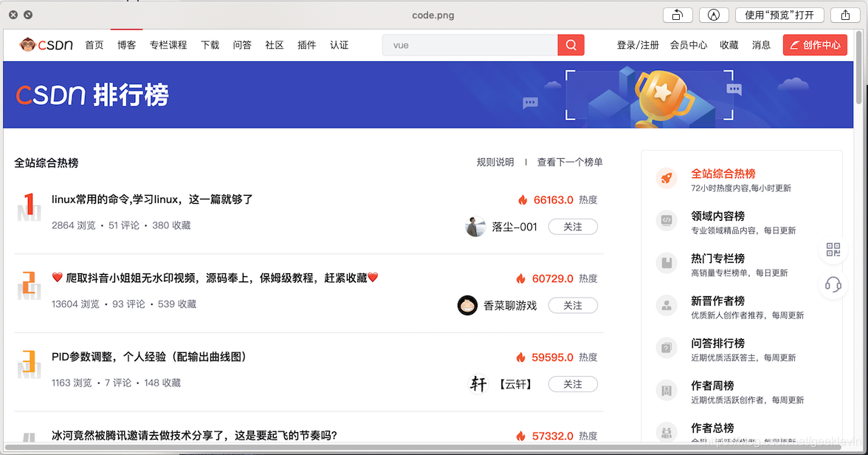
Task: Click bookmark icon beside 热门专栏榜
Action: pyautogui.click(x=666, y=263)
